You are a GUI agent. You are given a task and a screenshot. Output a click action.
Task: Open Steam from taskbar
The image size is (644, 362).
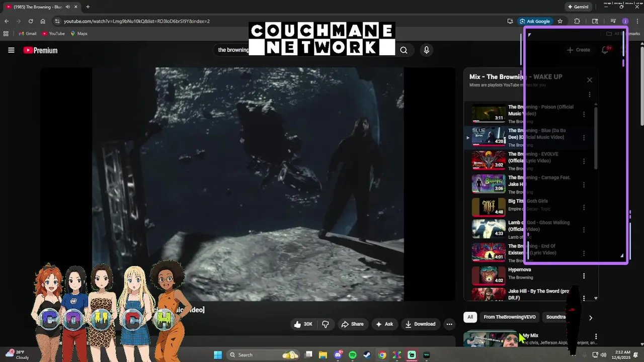[x=367, y=355]
